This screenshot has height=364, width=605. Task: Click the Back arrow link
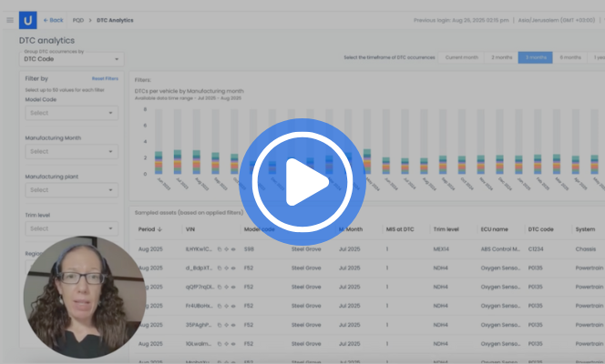tap(54, 19)
